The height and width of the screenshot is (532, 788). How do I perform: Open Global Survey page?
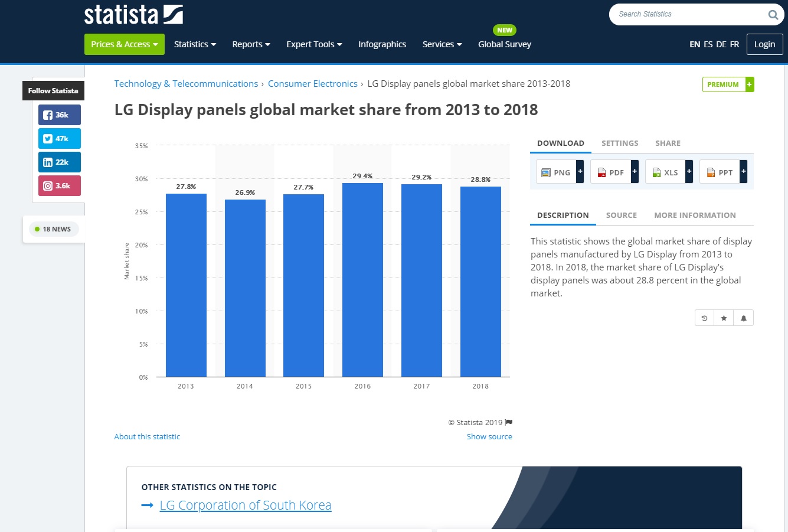[x=505, y=44]
